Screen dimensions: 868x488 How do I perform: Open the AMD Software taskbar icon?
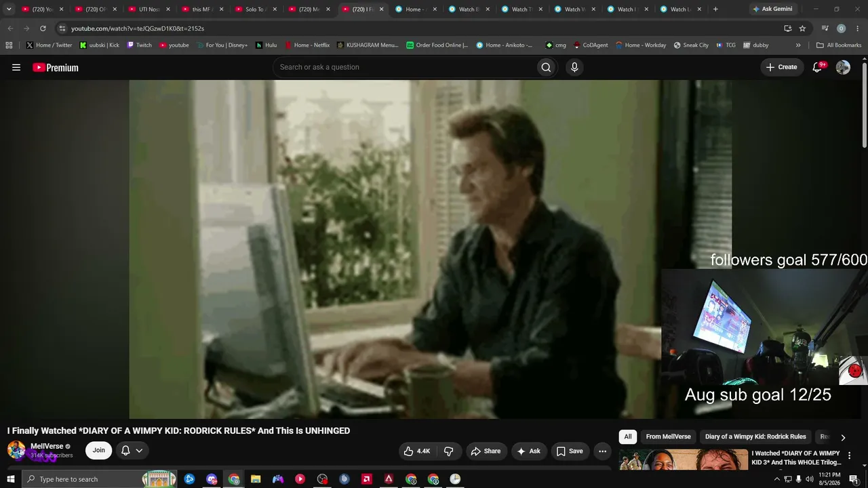[367, 479]
